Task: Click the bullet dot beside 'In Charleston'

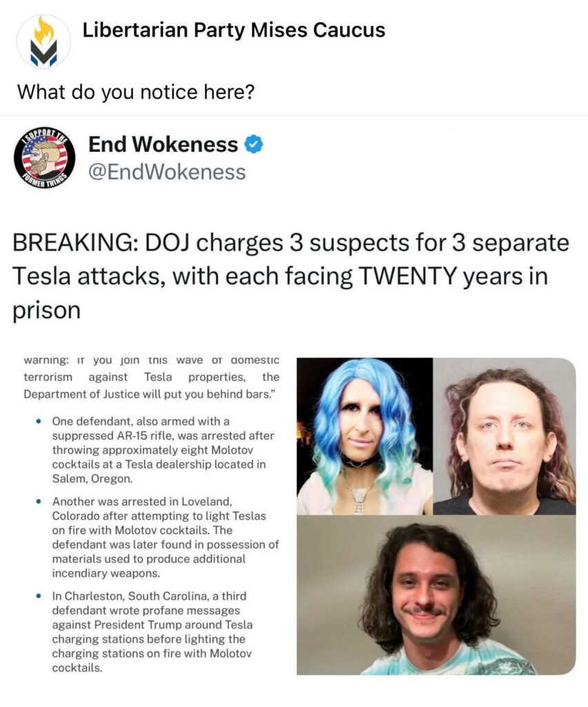Action: [x=39, y=597]
